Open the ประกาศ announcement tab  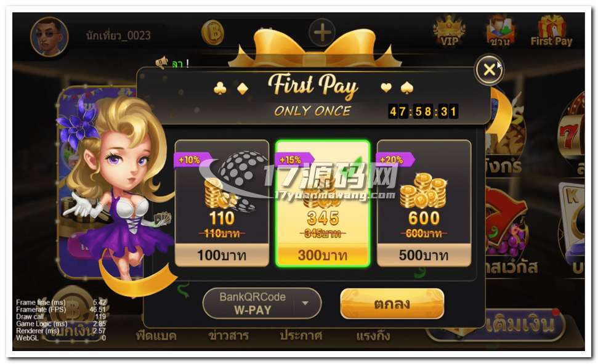(x=301, y=336)
